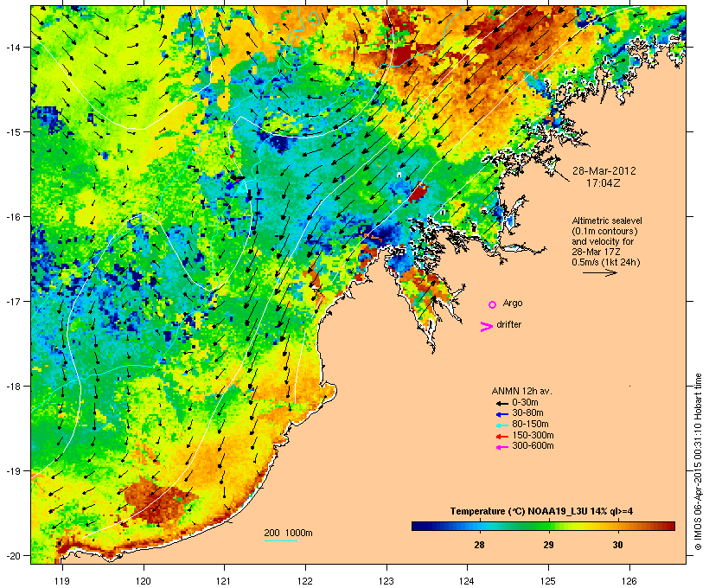Viewport: 709px width, 588px height.
Task: Click the '0.5m/s (1kt 24h)' scale text
Action: [x=606, y=262]
